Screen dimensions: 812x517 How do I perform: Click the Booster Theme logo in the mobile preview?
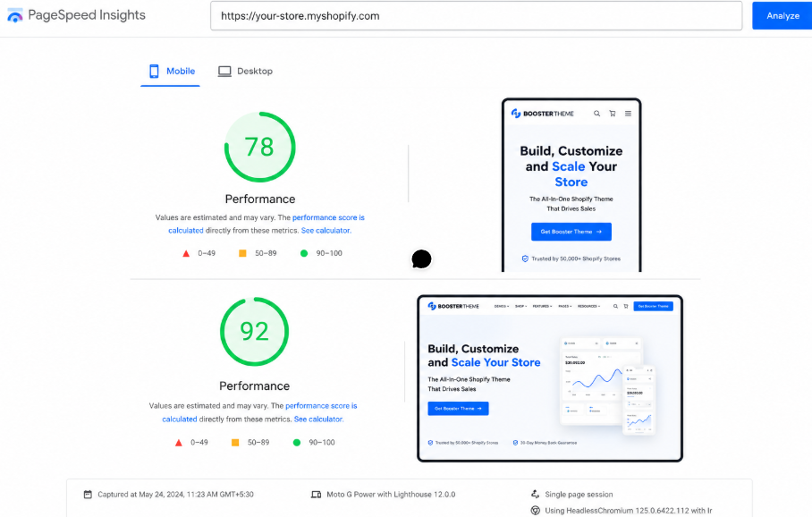tap(542, 114)
